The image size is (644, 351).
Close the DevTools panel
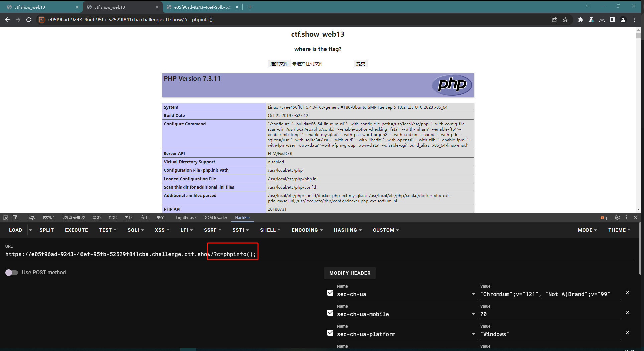pos(635,217)
